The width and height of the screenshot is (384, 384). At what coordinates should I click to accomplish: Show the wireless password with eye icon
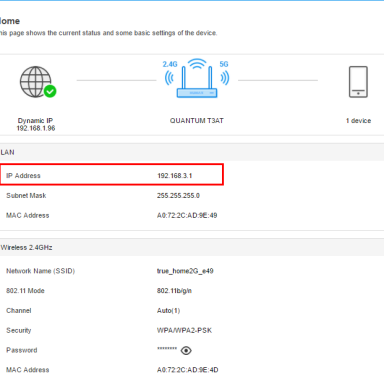(x=186, y=351)
